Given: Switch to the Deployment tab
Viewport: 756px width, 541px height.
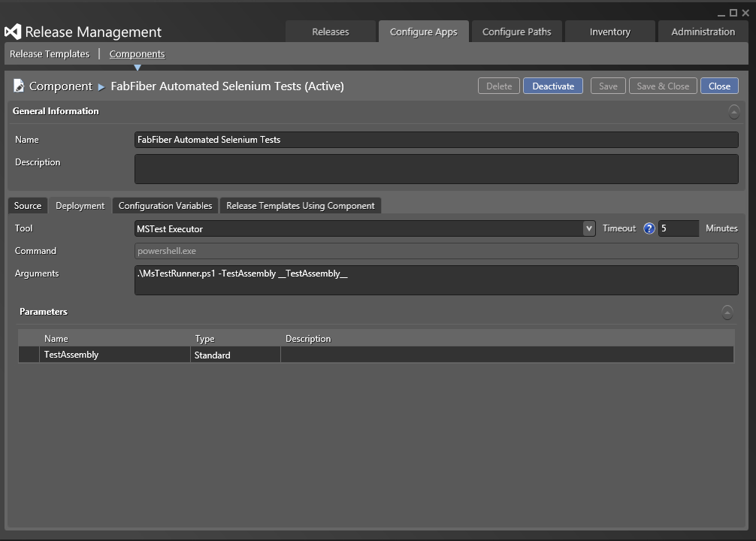Looking at the screenshot, I should (x=80, y=206).
